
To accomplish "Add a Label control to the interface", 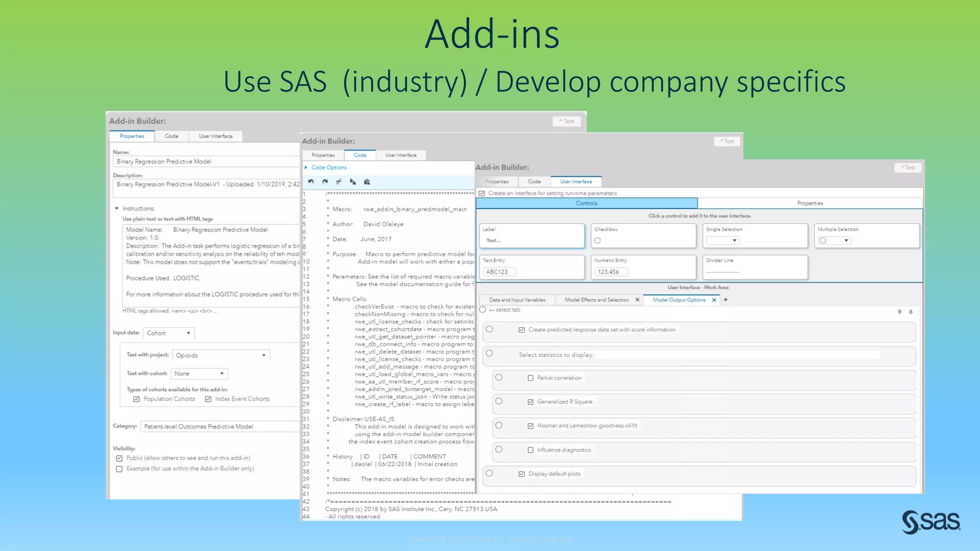I will (532, 236).
